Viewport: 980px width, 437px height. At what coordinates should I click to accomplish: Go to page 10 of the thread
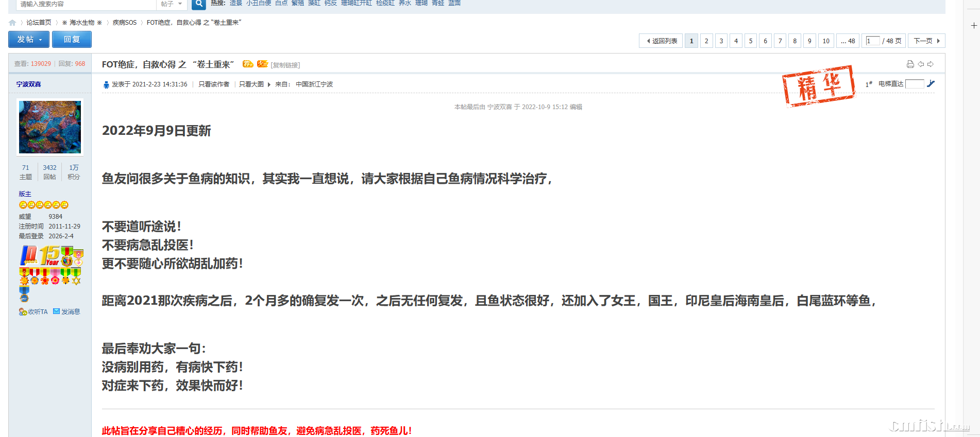coord(826,41)
